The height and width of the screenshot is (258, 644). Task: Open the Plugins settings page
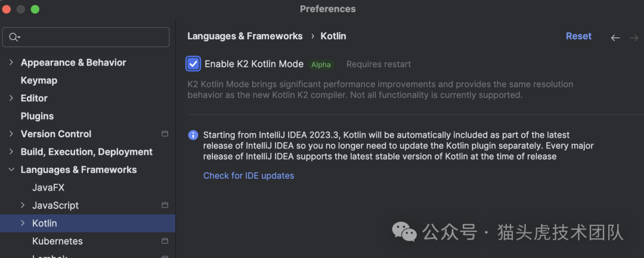(x=37, y=116)
